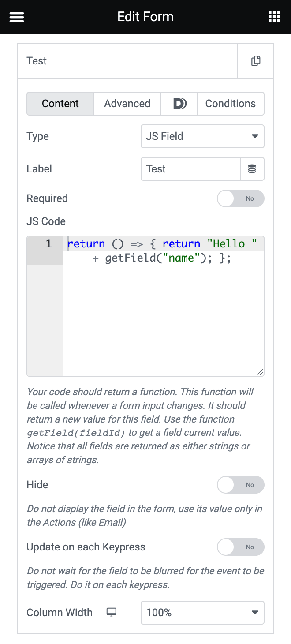
Task: Click line number 1 in the code gutter
Action: [48, 243]
